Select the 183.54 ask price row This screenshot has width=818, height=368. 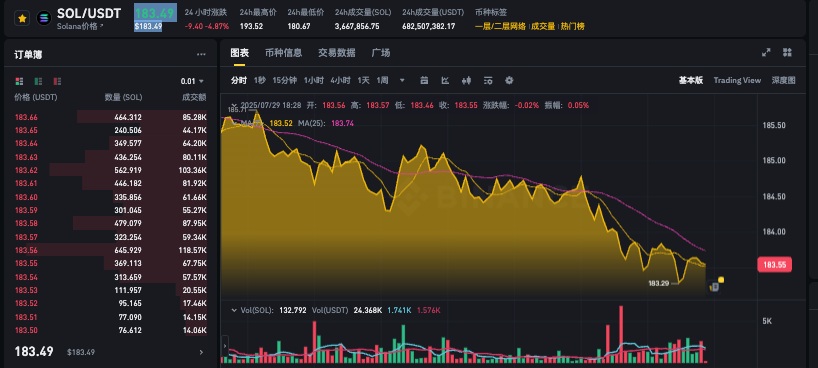[111, 277]
